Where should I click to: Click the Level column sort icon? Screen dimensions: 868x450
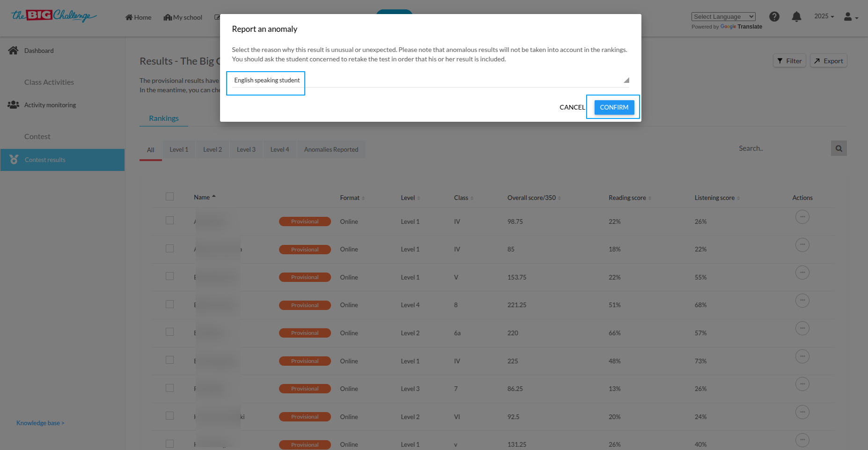point(419,198)
